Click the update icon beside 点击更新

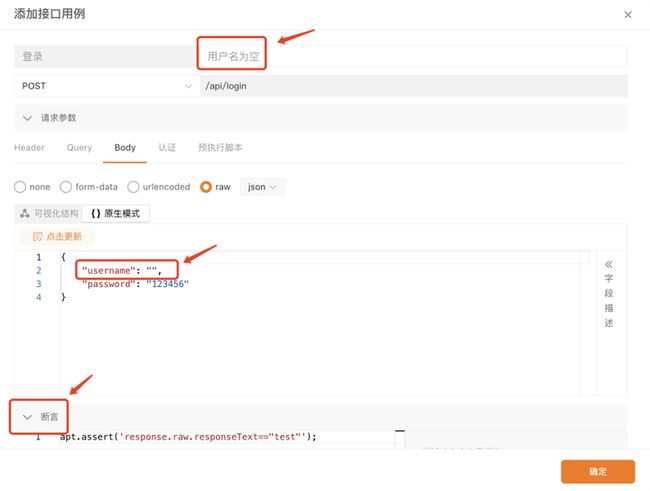[x=37, y=236]
